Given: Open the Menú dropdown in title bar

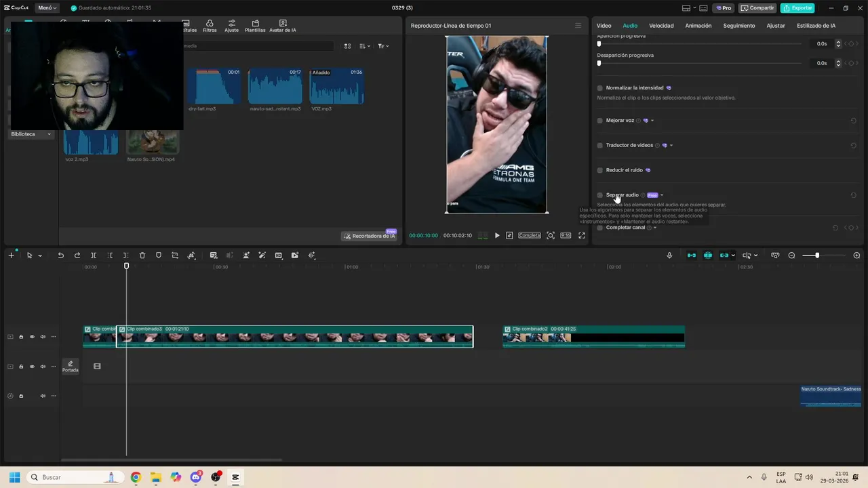Looking at the screenshot, I should (x=47, y=8).
